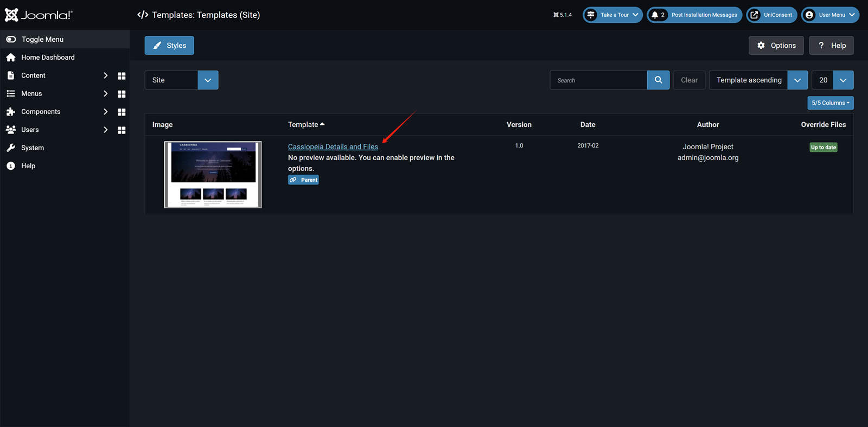
Task: Click in the template Search field
Action: pyautogui.click(x=598, y=80)
